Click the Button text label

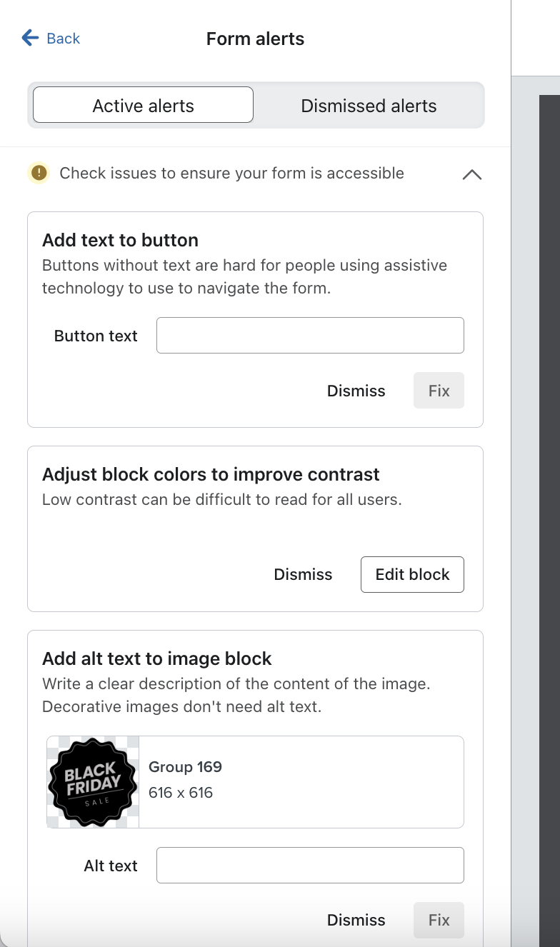(x=96, y=336)
